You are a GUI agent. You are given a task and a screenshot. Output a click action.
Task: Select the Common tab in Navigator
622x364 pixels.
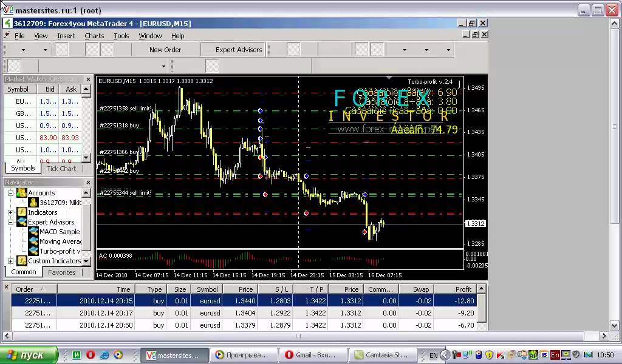point(24,272)
